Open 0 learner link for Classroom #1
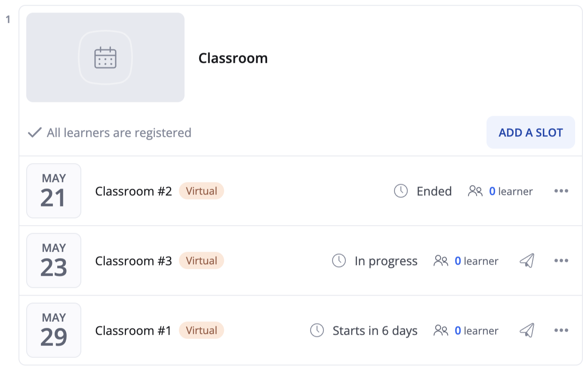588x370 pixels. 477,330
